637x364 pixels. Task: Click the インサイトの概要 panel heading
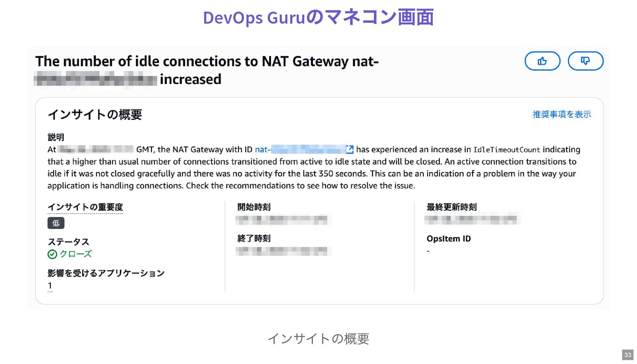[95, 114]
